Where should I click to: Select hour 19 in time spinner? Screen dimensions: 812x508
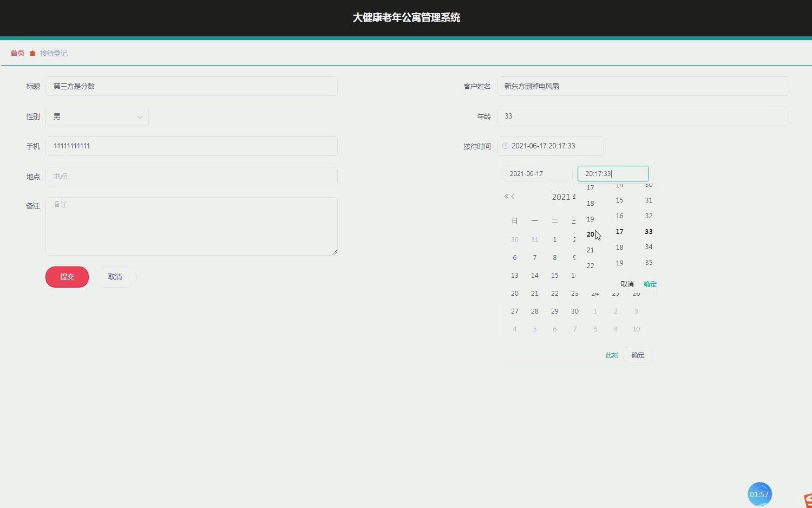[x=590, y=219]
